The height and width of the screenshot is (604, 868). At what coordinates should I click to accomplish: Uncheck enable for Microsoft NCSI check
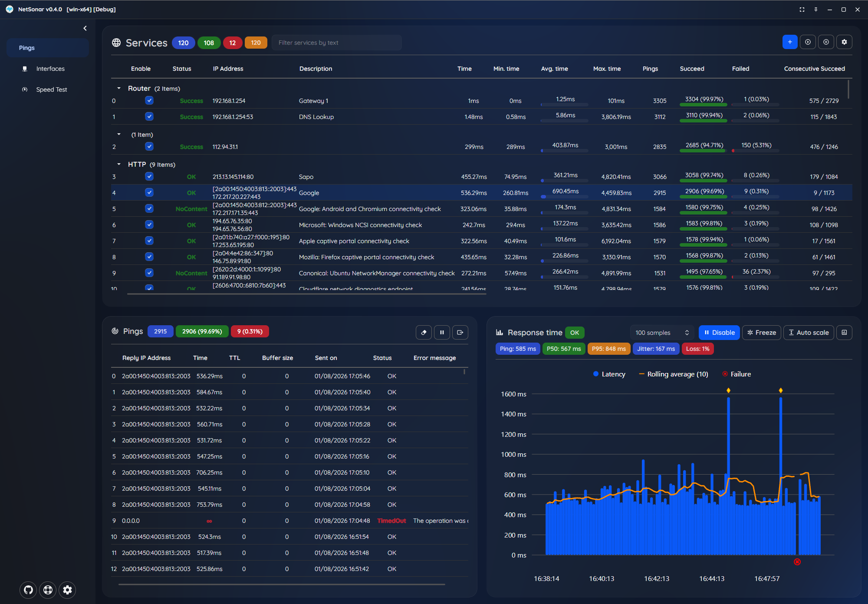pos(149,224)
